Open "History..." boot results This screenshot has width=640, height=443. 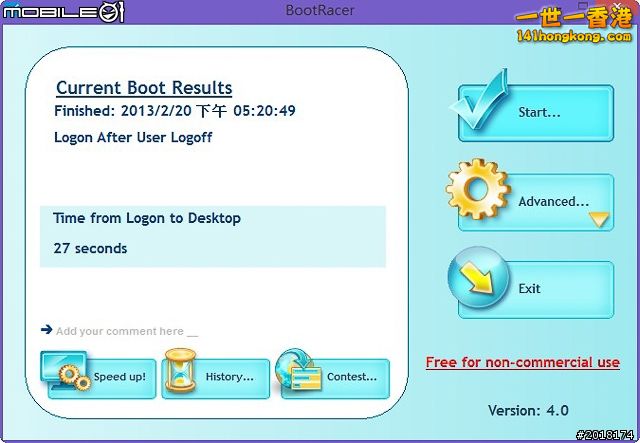[x=229, y=378]
